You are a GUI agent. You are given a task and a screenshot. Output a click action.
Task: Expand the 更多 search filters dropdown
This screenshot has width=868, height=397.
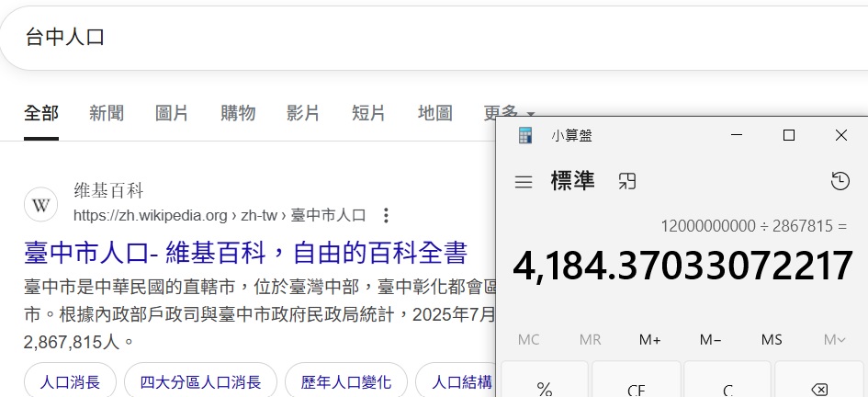coord(509,114)
